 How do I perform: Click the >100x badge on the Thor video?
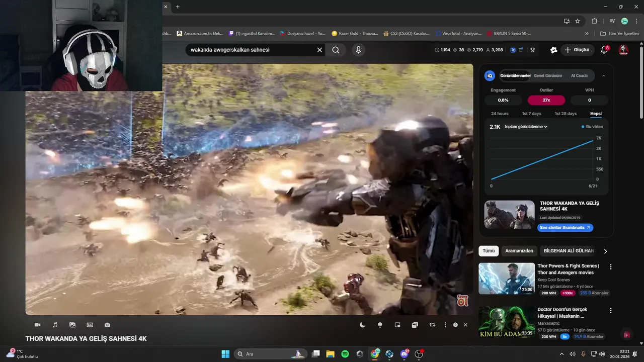point(568,293)
